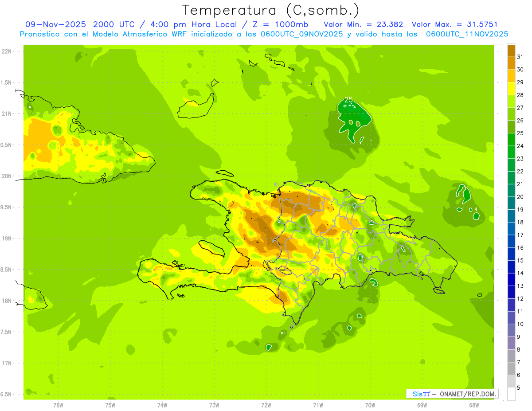This screenshot has width=532, height=411.
Task: Click the colorbar tick label 15
Action: (x=520, y=261)
